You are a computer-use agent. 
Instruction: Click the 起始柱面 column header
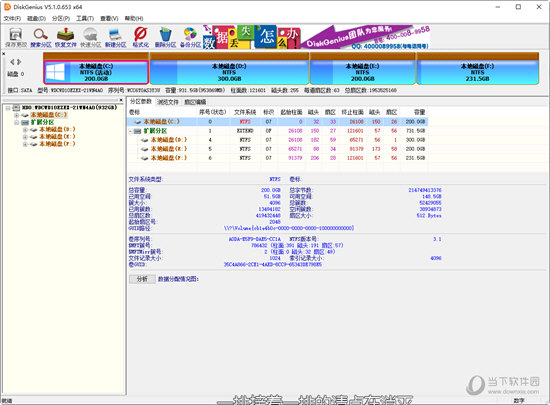pyautogui.click(x=291, y=112)
